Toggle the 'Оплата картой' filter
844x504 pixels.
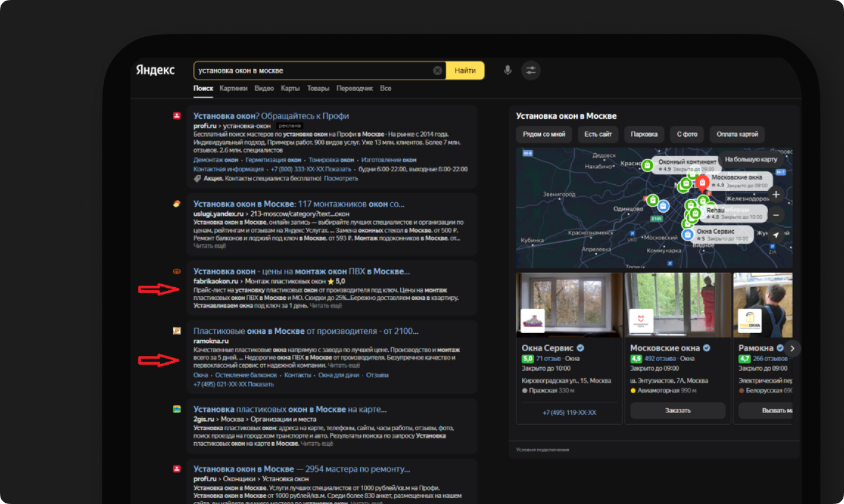pyautogui.click(x=737, y=134)
